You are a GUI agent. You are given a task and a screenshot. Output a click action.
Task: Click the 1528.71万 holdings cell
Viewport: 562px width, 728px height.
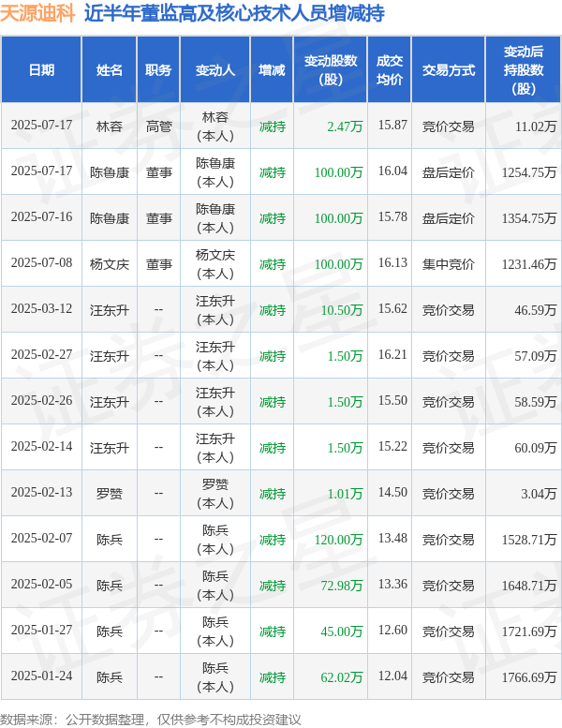(529, 540)
